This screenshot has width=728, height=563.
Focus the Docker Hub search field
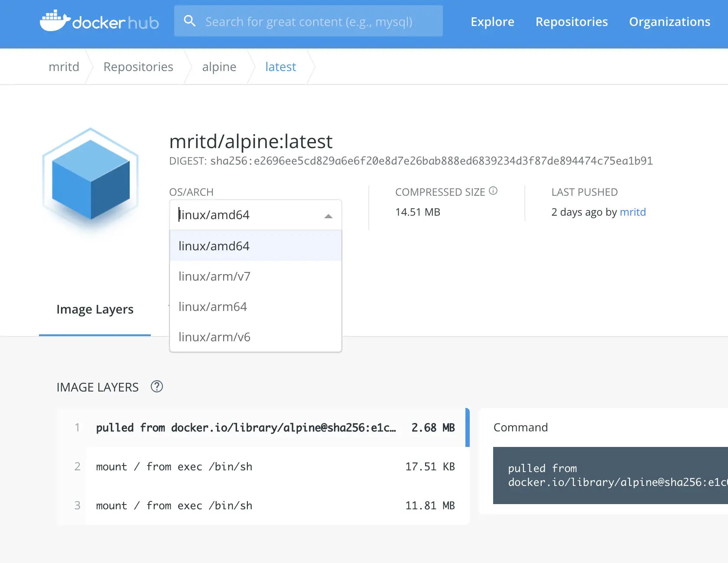[x=309, y=21]
